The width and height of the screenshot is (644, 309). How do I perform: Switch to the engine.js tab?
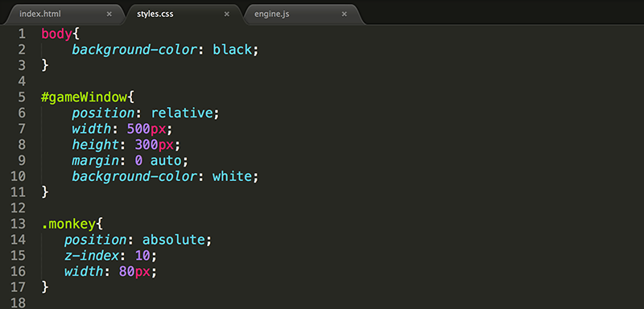click(271, 14)
